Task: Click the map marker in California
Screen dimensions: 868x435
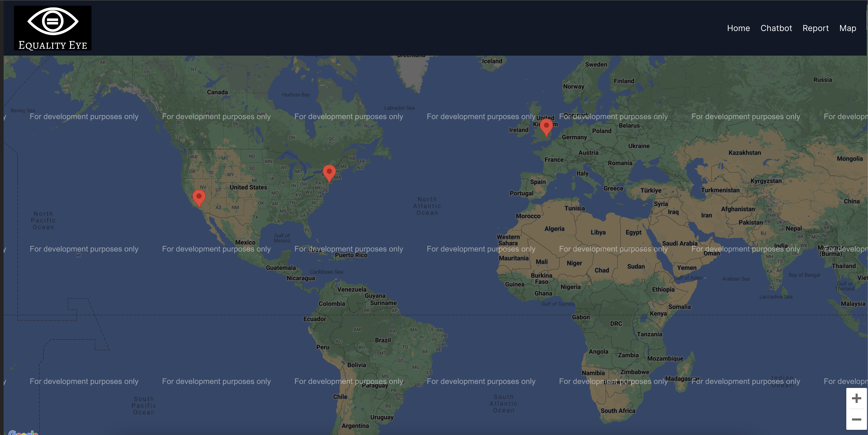Action: [199, 197]
